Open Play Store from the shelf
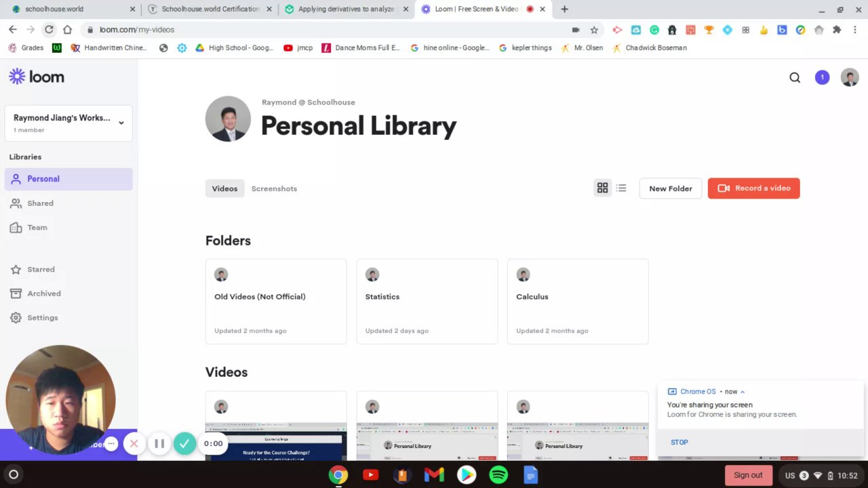This screenshot has height=488, width=868. point(467,475)
